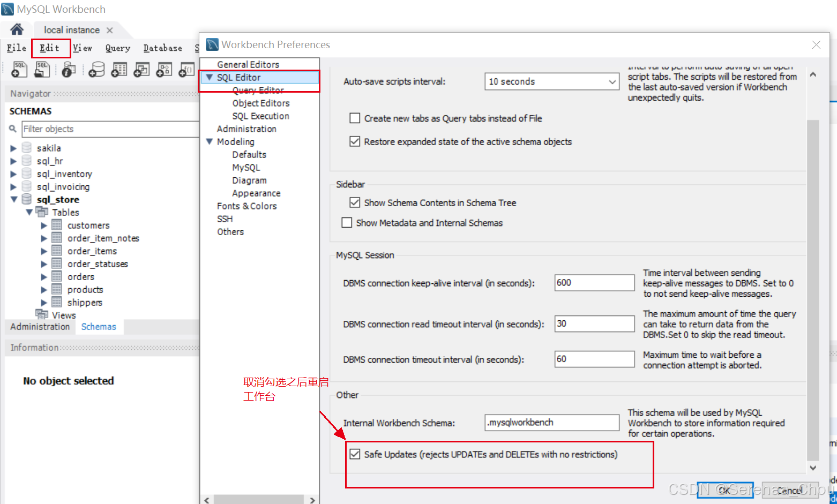837x504 pixels.
Task: Close the Workbench Preferences dialog
Action: coord(816,45)
